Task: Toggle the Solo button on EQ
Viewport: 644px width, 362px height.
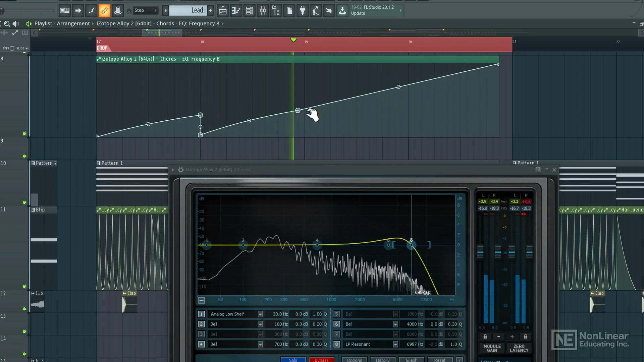Action: pyautogui.click(x=292, y=359)
